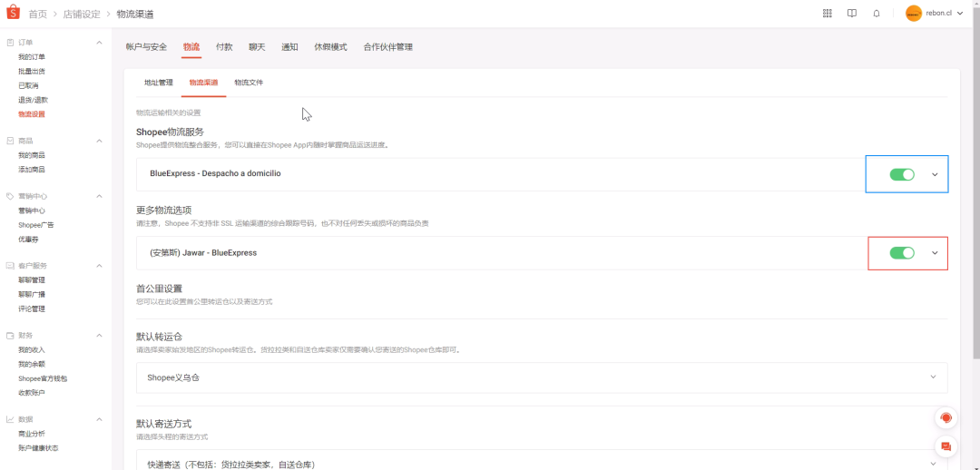Image resolution: width=980 pixels, height=470 pixels.
Task: Turn off the Jawar - BlueExpress switch
Action: (902, 253)
